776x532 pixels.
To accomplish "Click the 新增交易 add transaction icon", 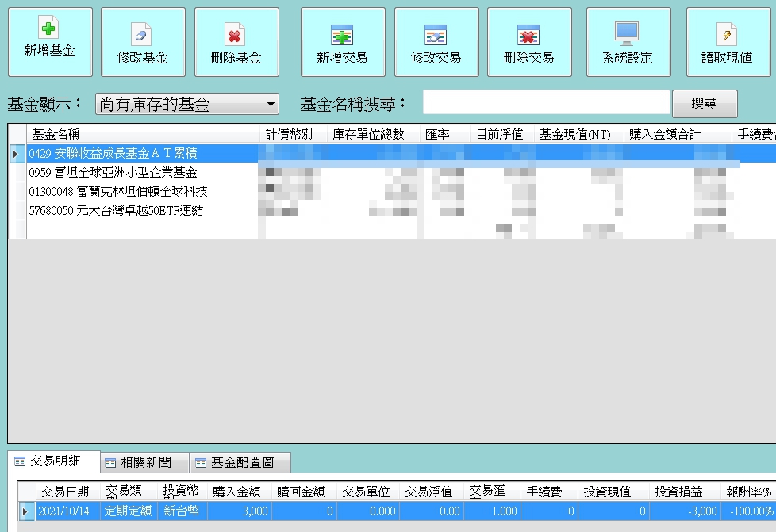I will coord(342,35).
